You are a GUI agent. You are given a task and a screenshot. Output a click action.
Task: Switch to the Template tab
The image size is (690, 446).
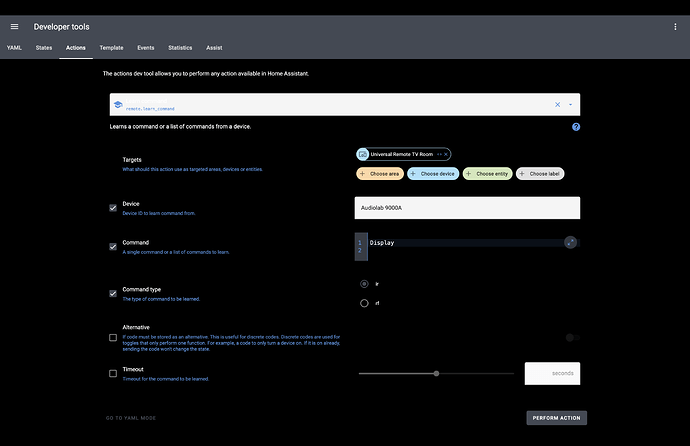click(x=111, y=47)
